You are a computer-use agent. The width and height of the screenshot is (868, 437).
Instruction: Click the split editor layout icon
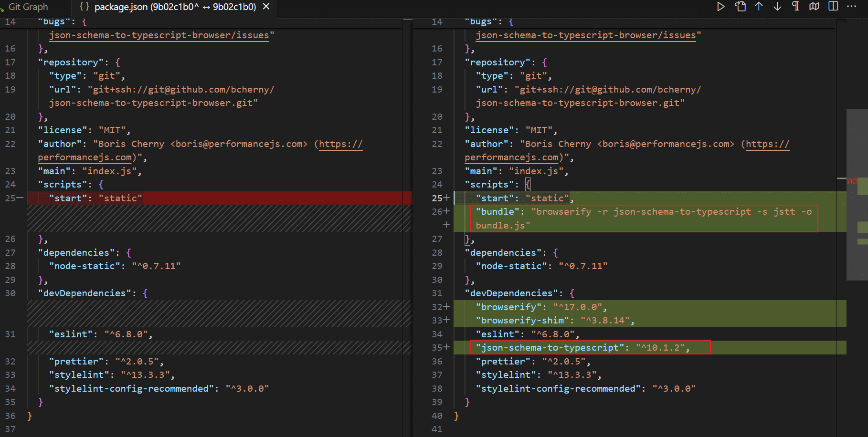(x=833, y=7)
